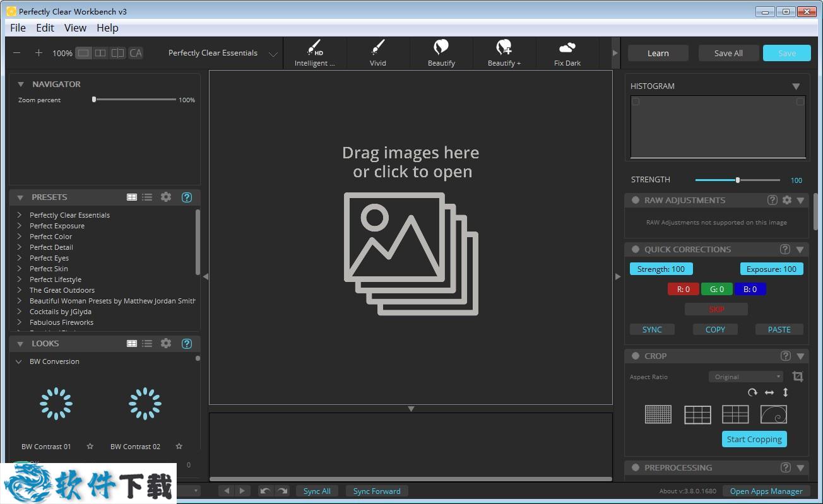Click Open Apps Manager
Image resolution: width=823 pixels, height=504 pixels.
click(766, 491)
